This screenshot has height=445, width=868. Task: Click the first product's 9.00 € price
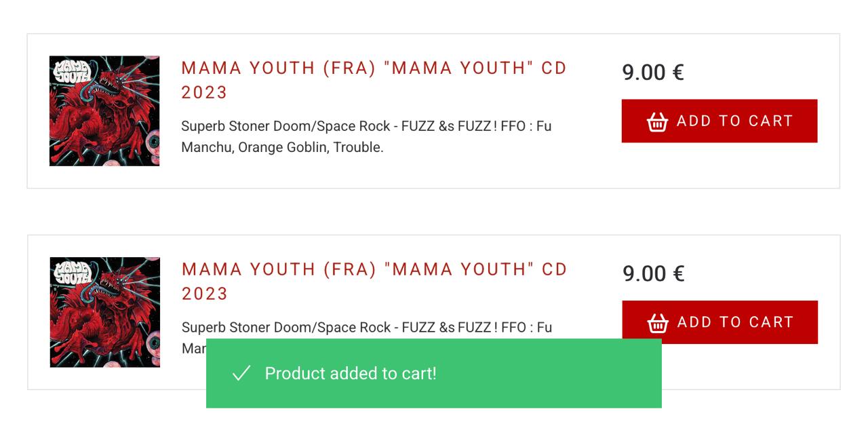point(653,72)
